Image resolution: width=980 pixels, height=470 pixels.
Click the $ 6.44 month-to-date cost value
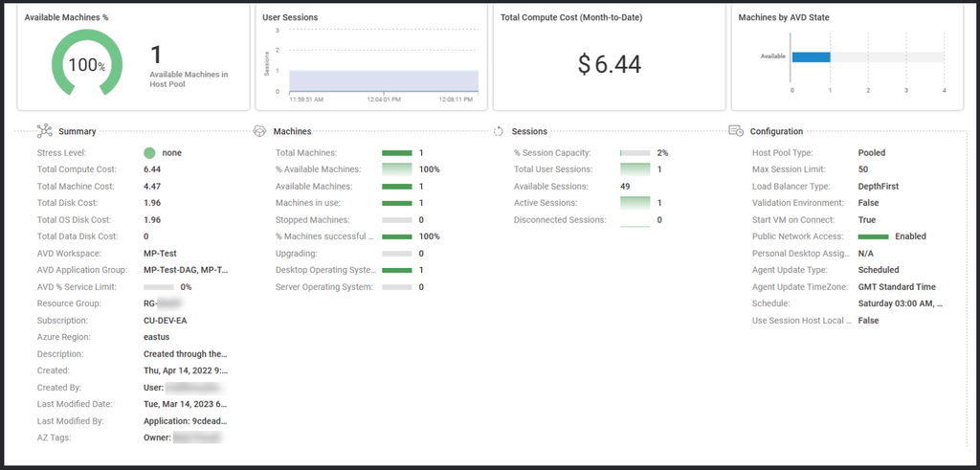[610, 64]
